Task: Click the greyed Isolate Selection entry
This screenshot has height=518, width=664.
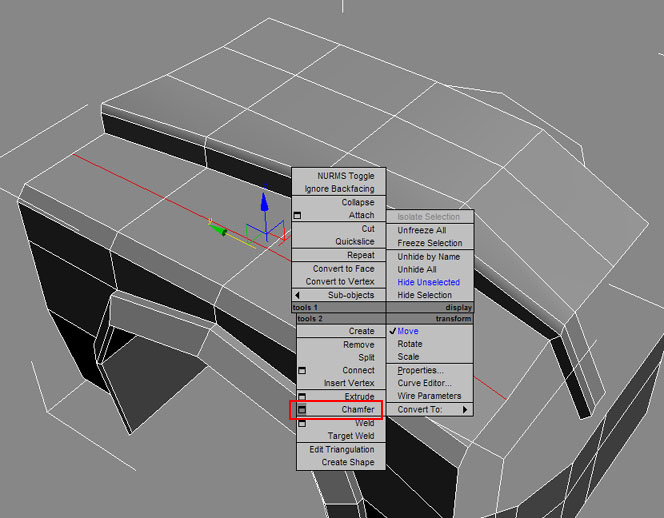Action: (429, 216)
